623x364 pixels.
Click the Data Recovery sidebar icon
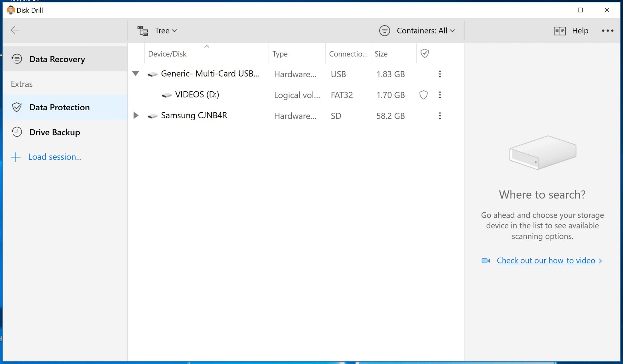17,59
